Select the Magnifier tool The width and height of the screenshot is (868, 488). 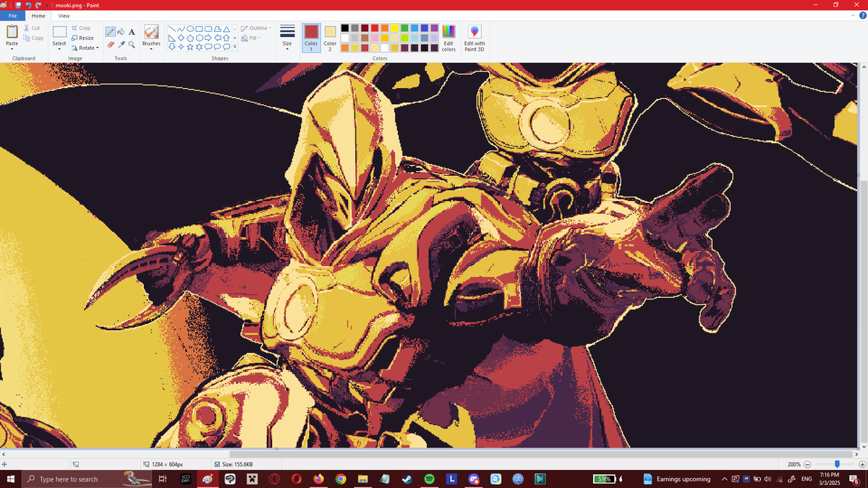tap(132, 45)
